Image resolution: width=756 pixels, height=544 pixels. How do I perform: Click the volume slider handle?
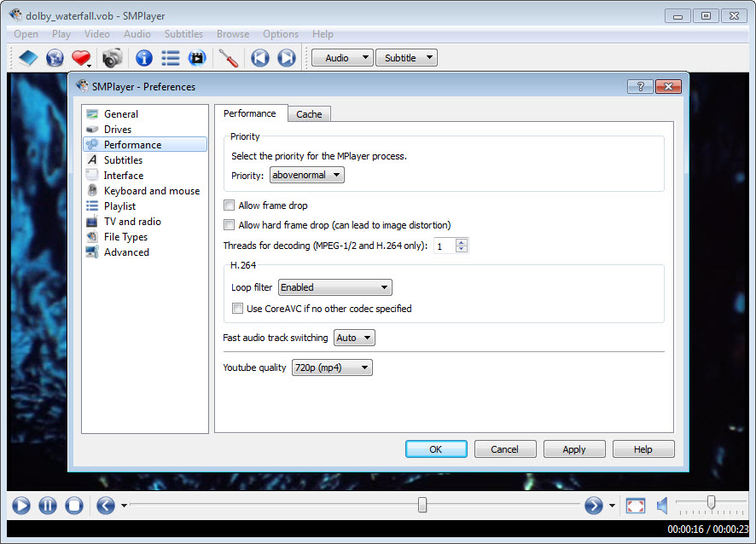[711, 502]
